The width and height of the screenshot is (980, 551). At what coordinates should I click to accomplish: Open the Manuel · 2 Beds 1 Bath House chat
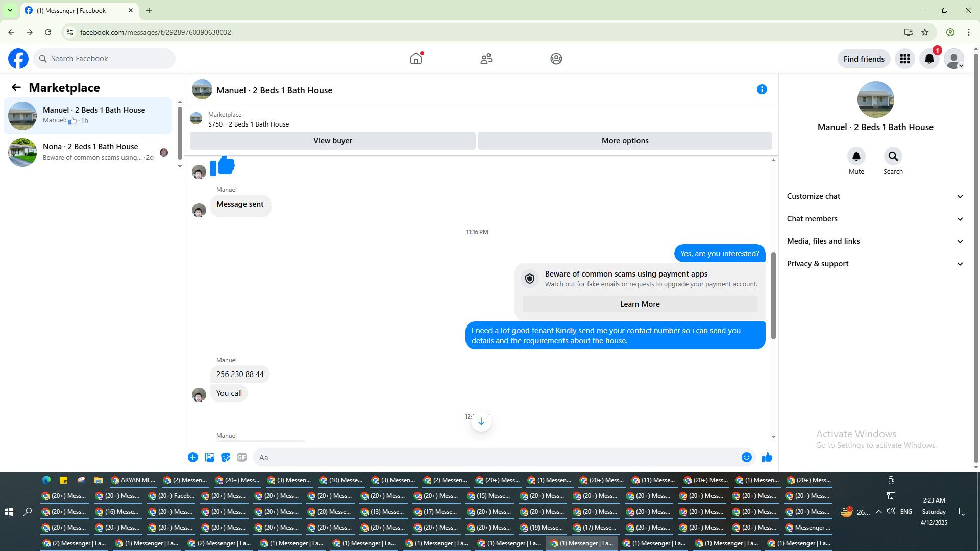click(88, 116)
